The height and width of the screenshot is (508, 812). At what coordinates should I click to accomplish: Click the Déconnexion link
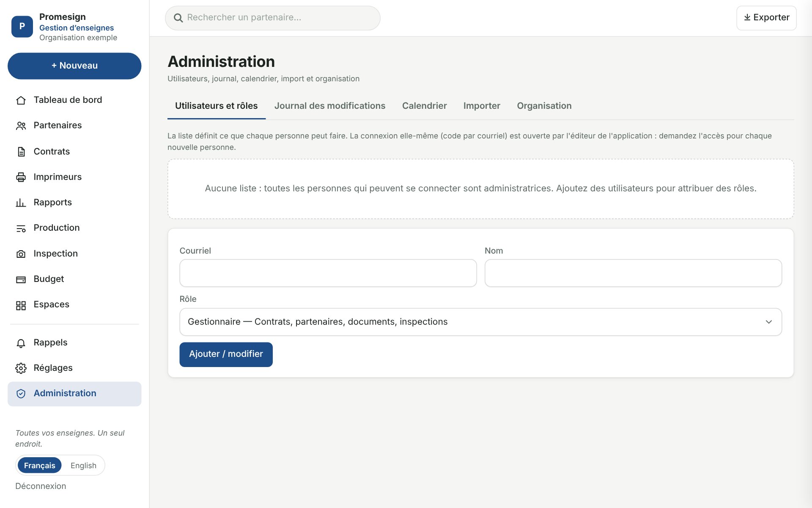point(41,486)
